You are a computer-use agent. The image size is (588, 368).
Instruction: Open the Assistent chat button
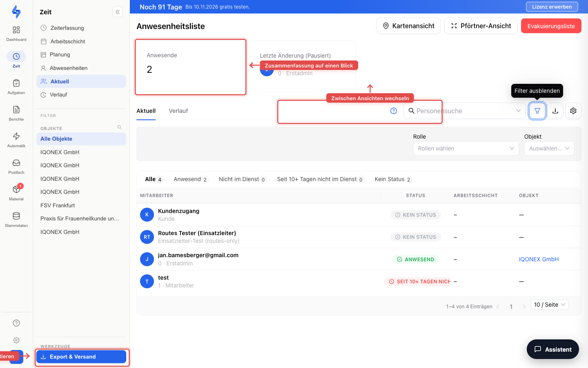point(553,349)
